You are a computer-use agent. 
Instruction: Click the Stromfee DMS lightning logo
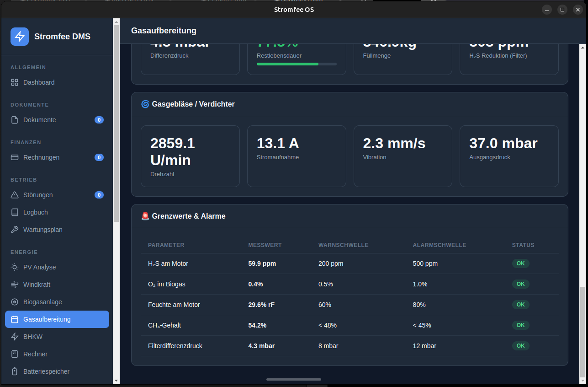tap(20, 37)
